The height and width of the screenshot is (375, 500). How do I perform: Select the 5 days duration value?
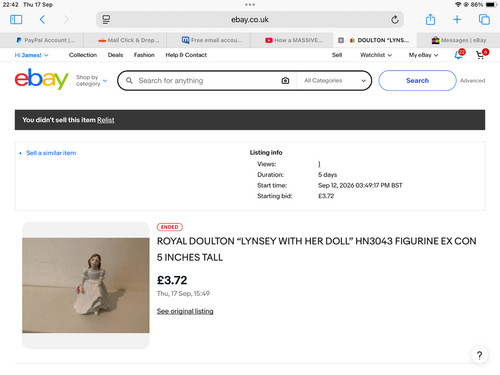(327, 175)
